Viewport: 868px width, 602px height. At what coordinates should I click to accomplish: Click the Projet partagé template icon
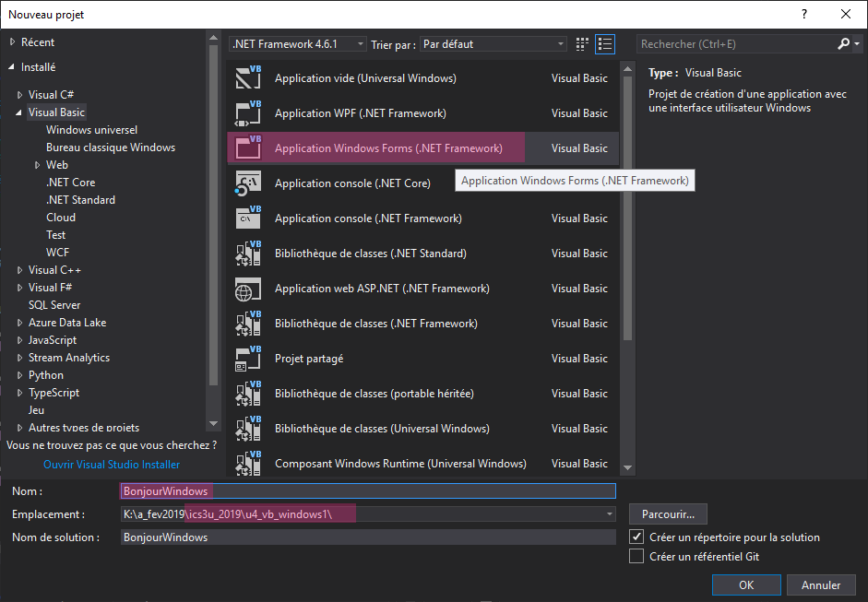tap(248, 358)
